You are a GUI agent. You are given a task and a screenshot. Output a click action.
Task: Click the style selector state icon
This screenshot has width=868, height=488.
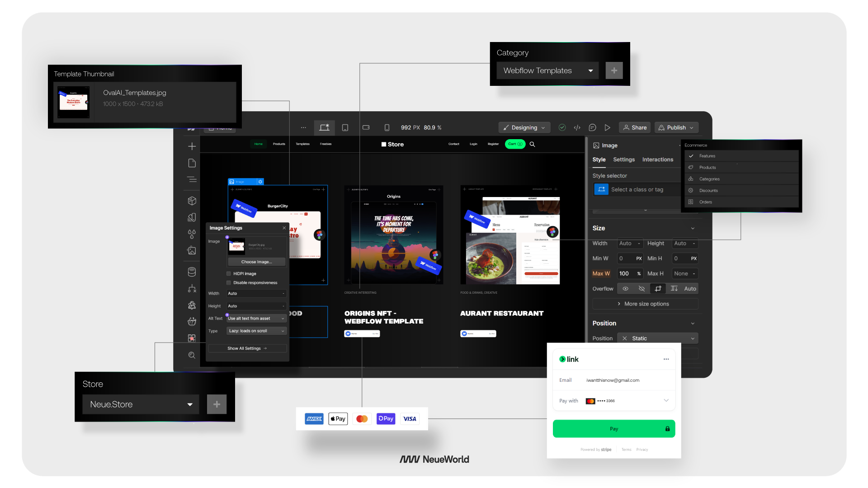(x=601, y=189)
